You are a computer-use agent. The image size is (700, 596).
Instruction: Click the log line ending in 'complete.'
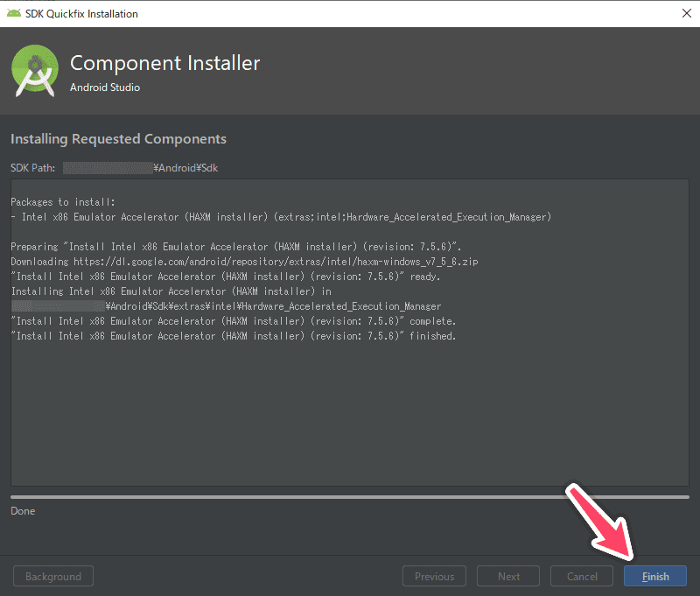point(234,321)
